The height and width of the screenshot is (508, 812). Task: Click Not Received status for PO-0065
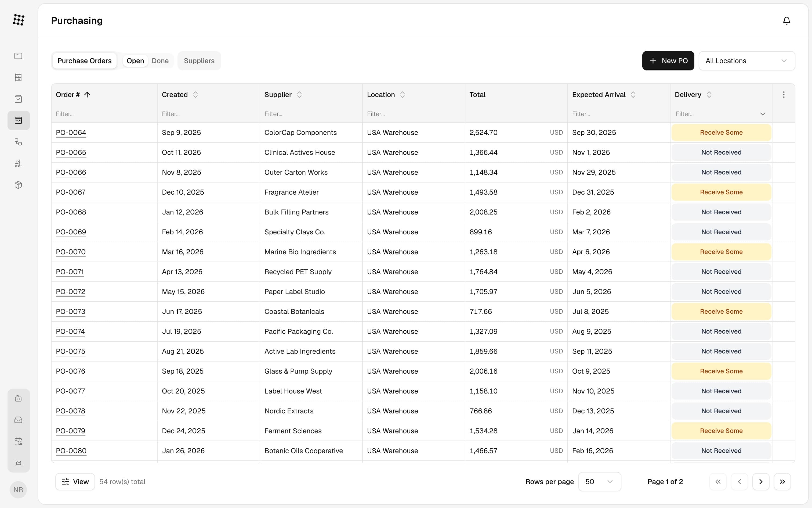[722, 152]
